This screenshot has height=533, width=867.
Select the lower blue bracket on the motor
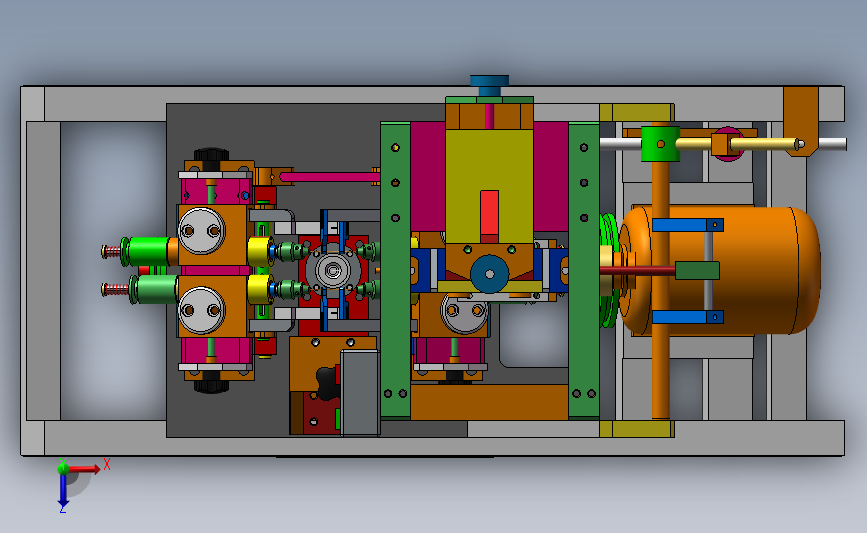688,317
